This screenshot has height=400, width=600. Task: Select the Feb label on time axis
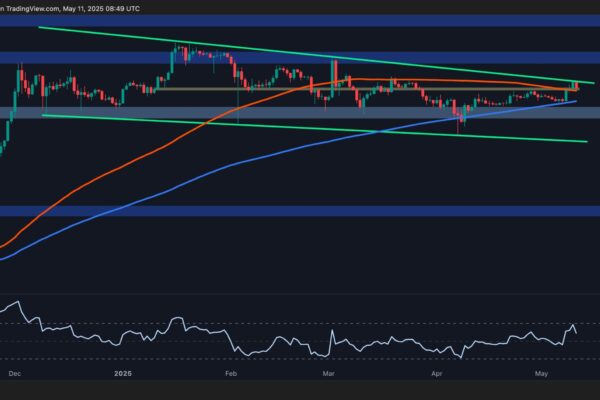coord(231,374)
